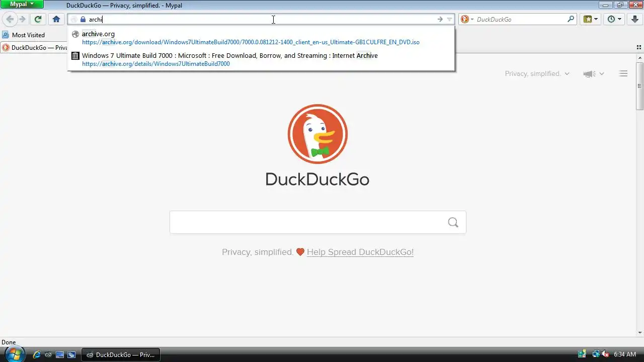Viewport: 644px width, 362px height.
Task: Go back one page
Action: tap(10, 19)
